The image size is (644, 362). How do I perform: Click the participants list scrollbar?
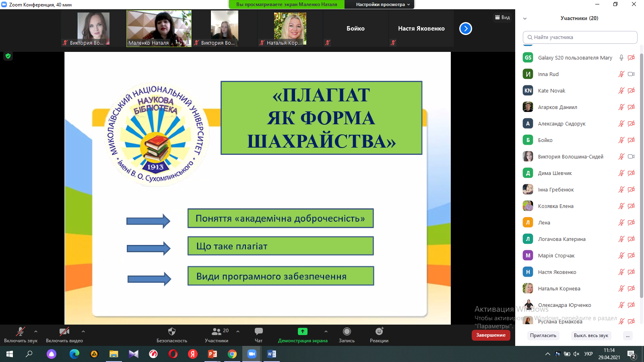click(x=641, y=161)
